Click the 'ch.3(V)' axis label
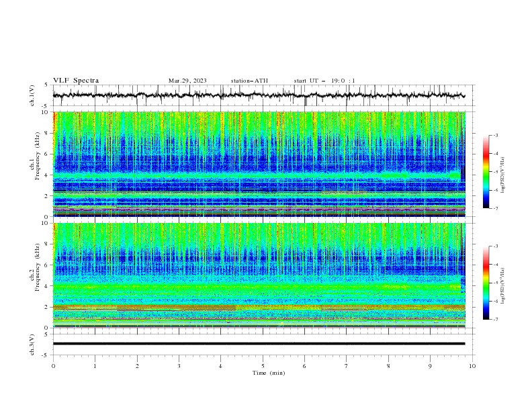The width and height of the screenshot is (532, 411). pos(32,345)
